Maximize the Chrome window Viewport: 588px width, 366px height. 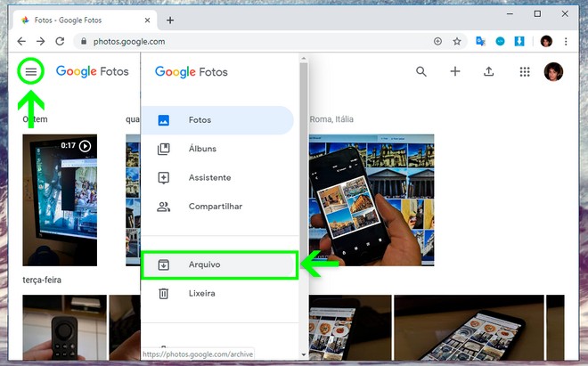pos(537,14)
